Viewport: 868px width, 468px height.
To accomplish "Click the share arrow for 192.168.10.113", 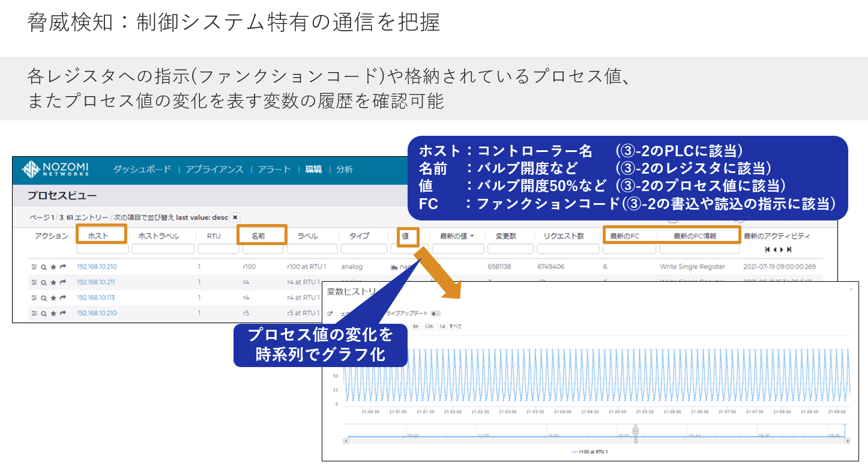I will [x=63, y=297].
